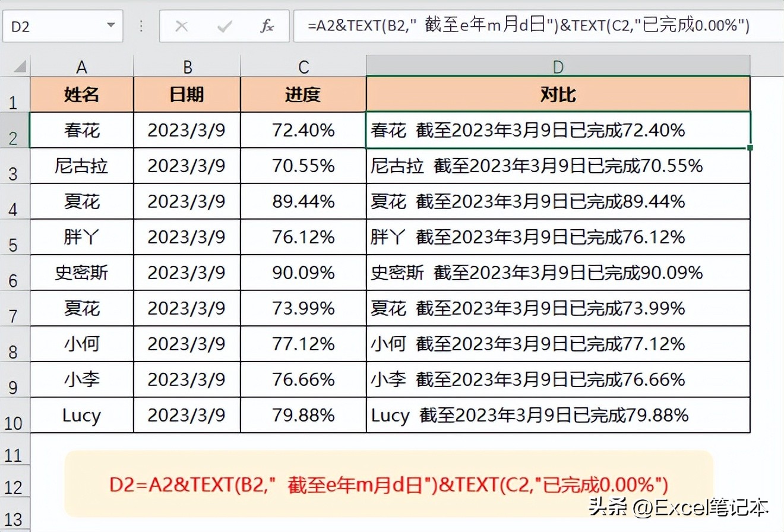Click the row 5 header

pyautogui.click(x=14, y=237)
